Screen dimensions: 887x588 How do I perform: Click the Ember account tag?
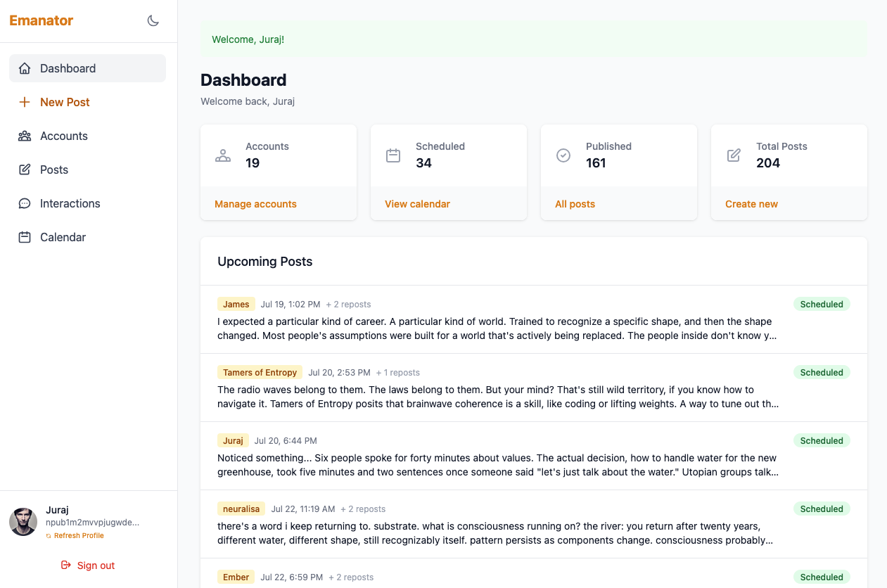click(x=236, y=577)
